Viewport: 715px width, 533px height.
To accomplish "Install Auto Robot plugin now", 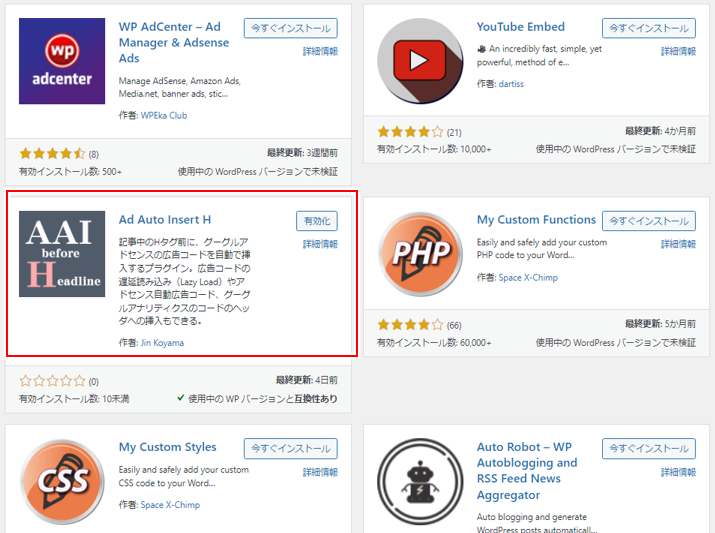I will click(649, 449).
